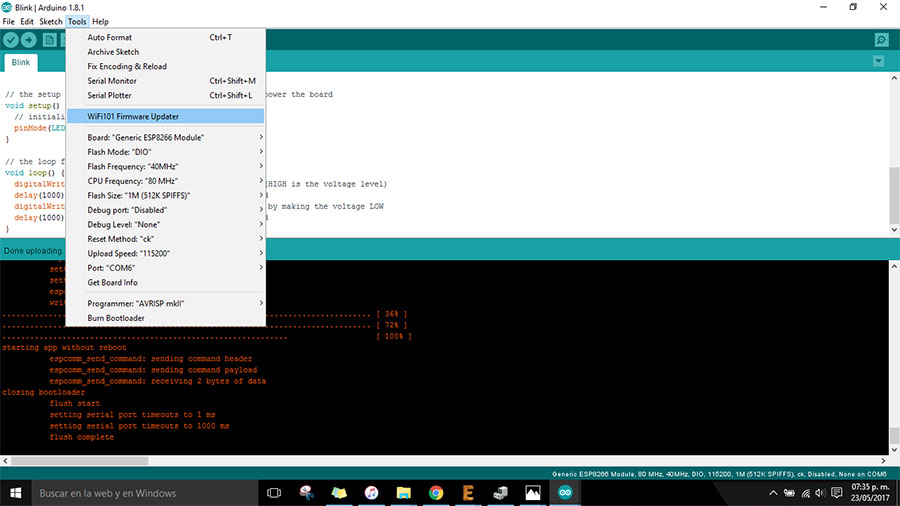Expand Debug Level None submenu

[x=166, y=224]
